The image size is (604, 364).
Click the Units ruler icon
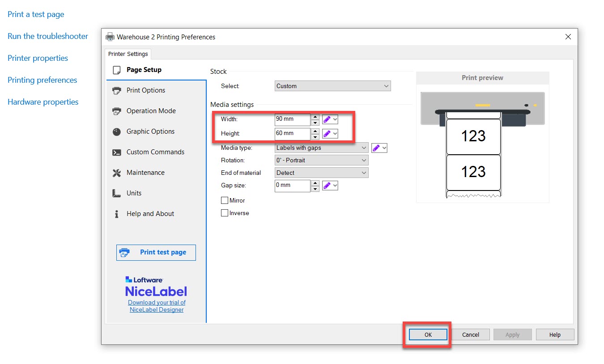(x=117, y=193)
